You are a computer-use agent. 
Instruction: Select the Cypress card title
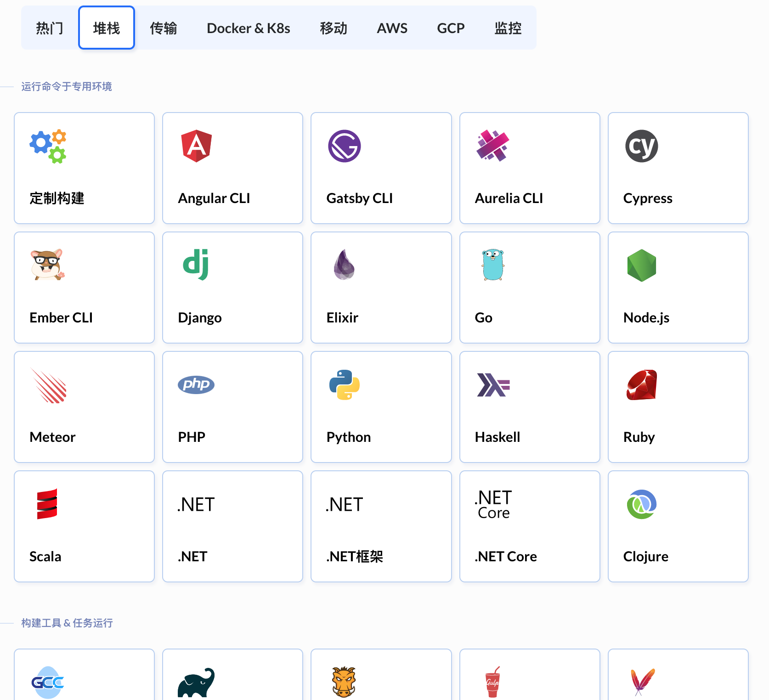(x=648, y=198)
